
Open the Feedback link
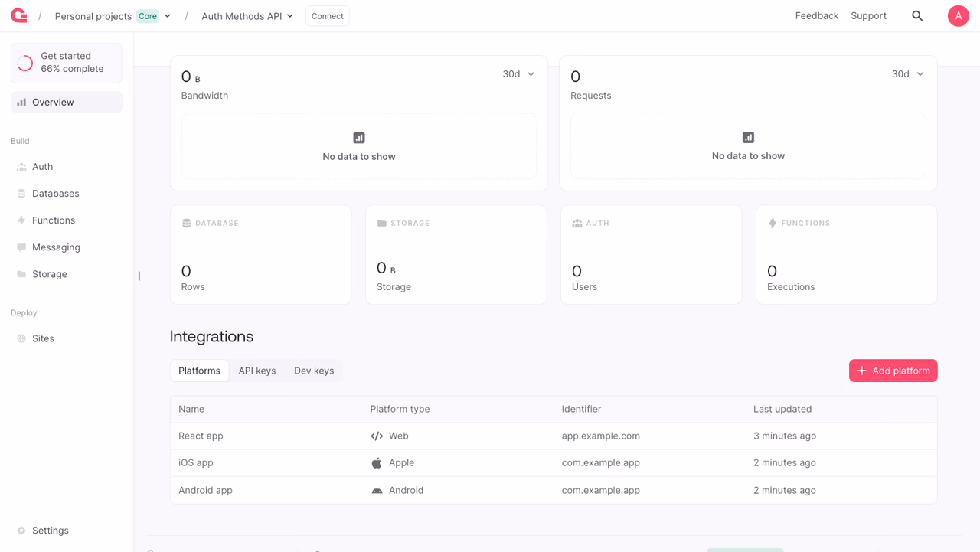tap(817, 15)
